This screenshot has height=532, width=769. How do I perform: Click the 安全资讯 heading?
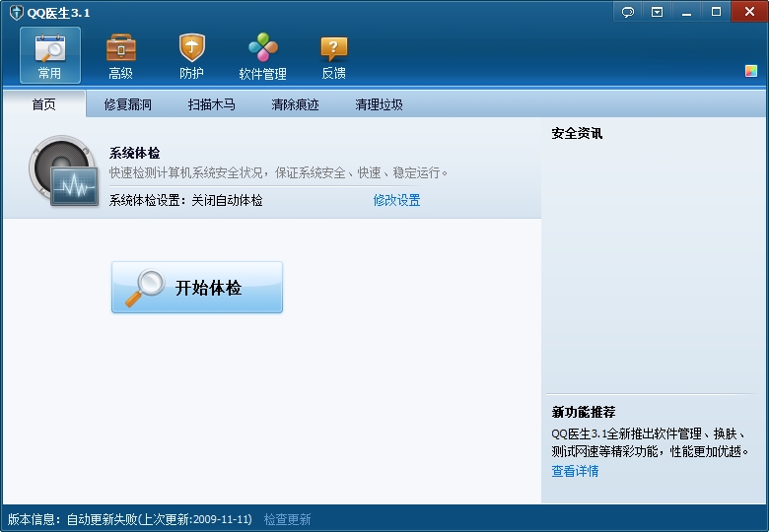pyautogui.click(x=577, y=133)
